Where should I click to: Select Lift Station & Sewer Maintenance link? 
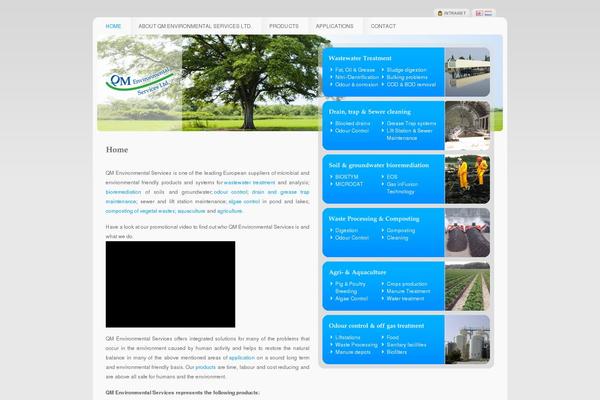click(409, 134)
